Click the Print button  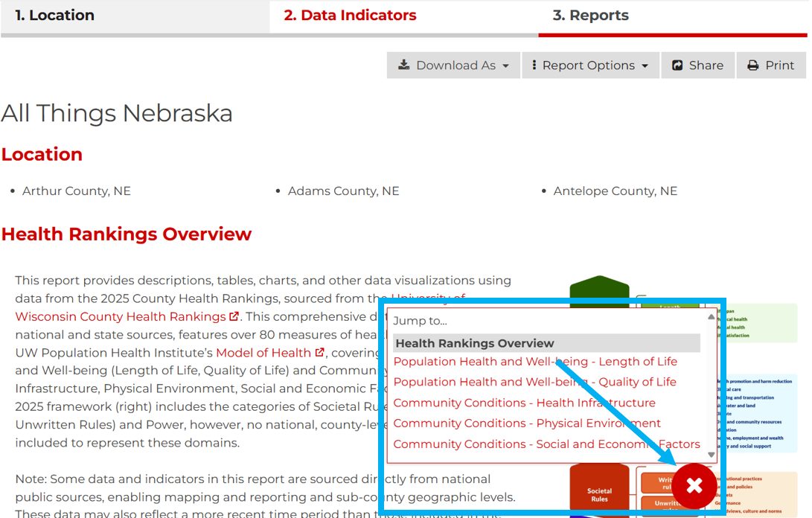point(771,65)
